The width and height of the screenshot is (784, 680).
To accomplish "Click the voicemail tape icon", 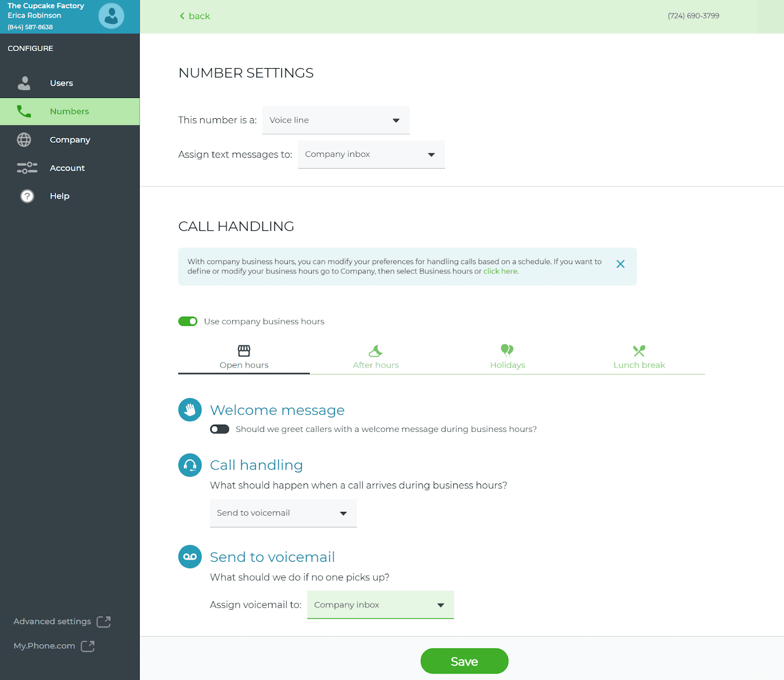I will (x=190, y=557).
